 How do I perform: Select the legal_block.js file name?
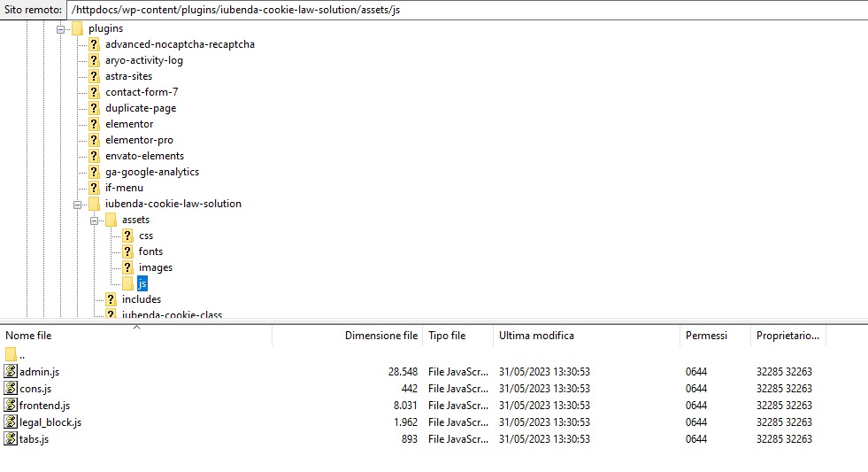click(50, 422)
